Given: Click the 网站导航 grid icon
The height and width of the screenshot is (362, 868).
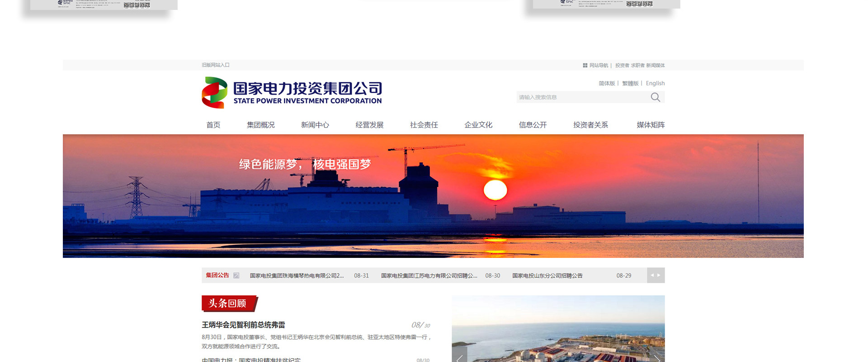Looking at the screenshot, I should point(585,66).
